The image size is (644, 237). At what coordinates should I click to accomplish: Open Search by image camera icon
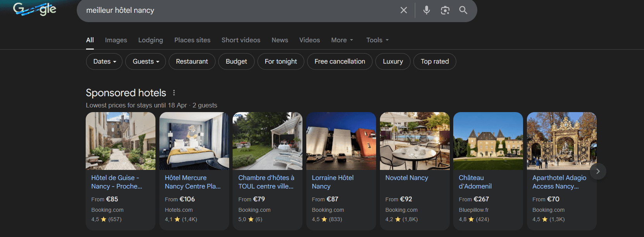(x=445, y=10)
